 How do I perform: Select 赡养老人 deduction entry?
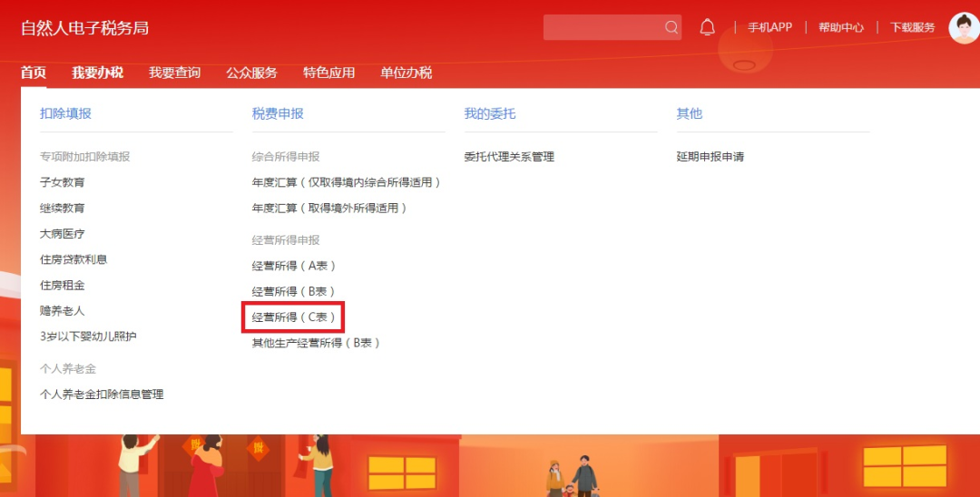(x=63, y=311)
